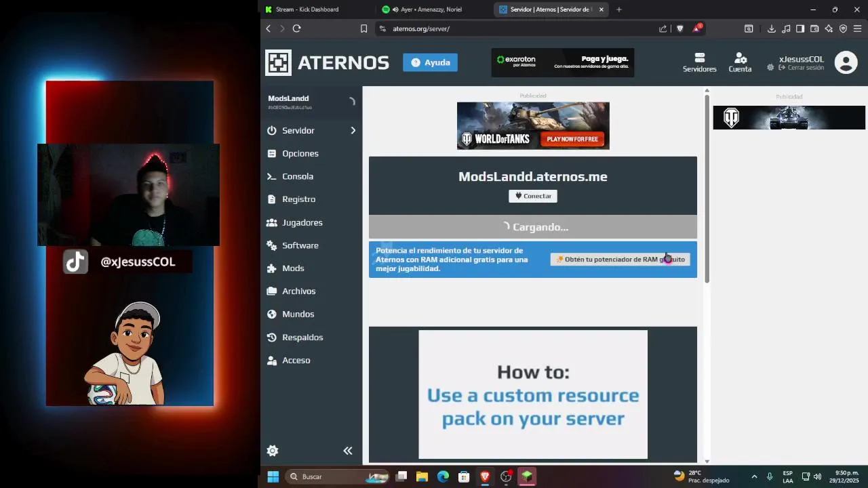Go back in the browser

click(x=269, y=28)
